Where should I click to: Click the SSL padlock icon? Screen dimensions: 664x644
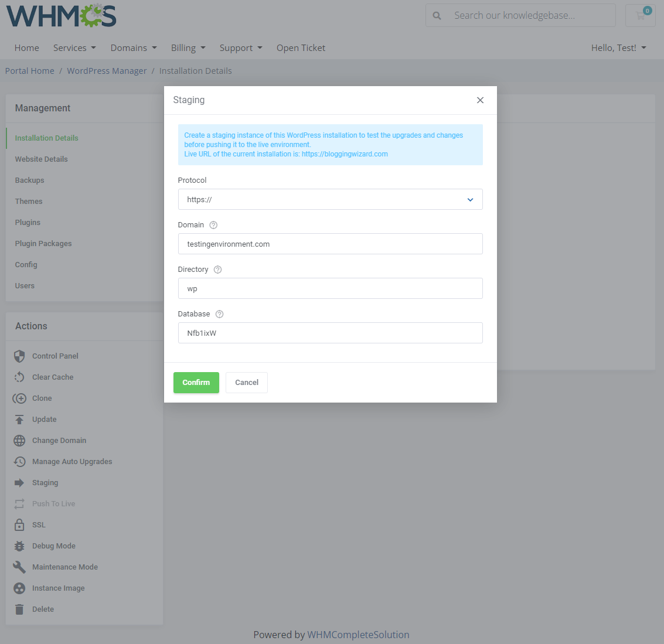(19, 525)
